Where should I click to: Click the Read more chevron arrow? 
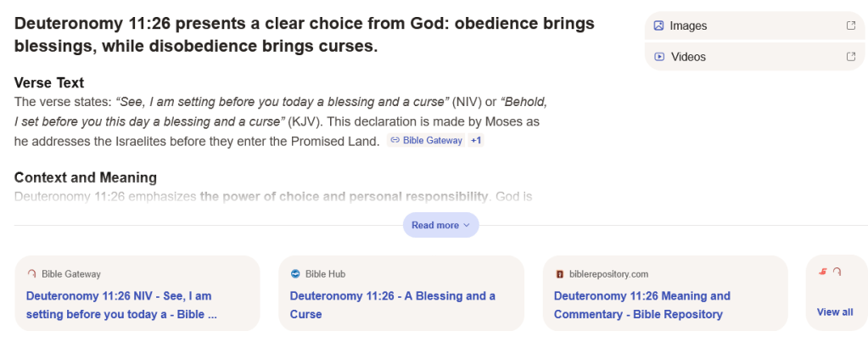click(467, 225)
